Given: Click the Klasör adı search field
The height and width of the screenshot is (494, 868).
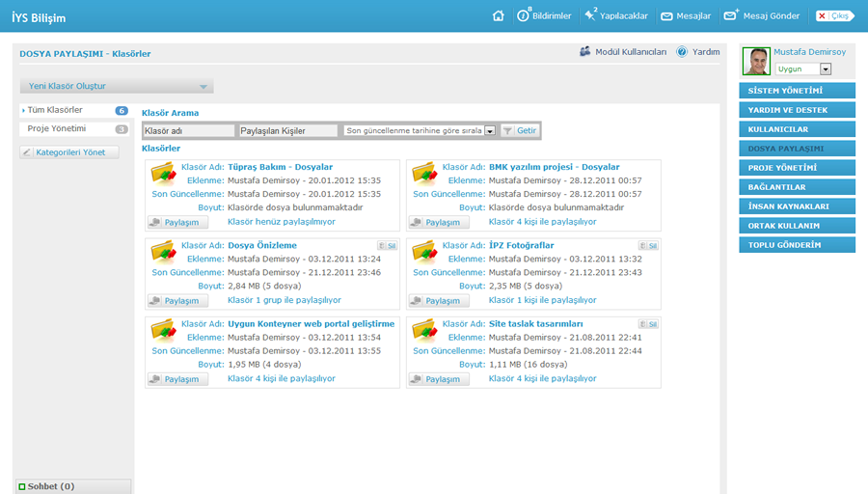Looking at the screenshot, I should (x=188, y=130).
